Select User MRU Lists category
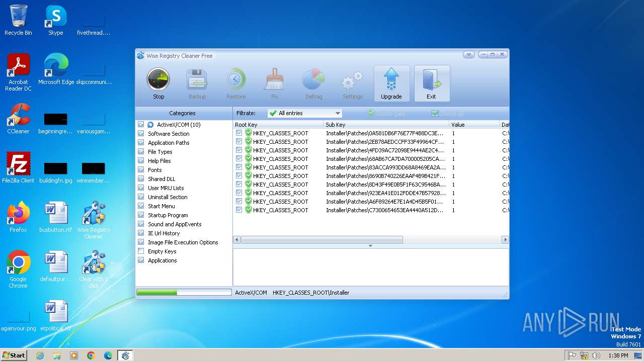Screen dimensions: 644x362 coord(166,188)
